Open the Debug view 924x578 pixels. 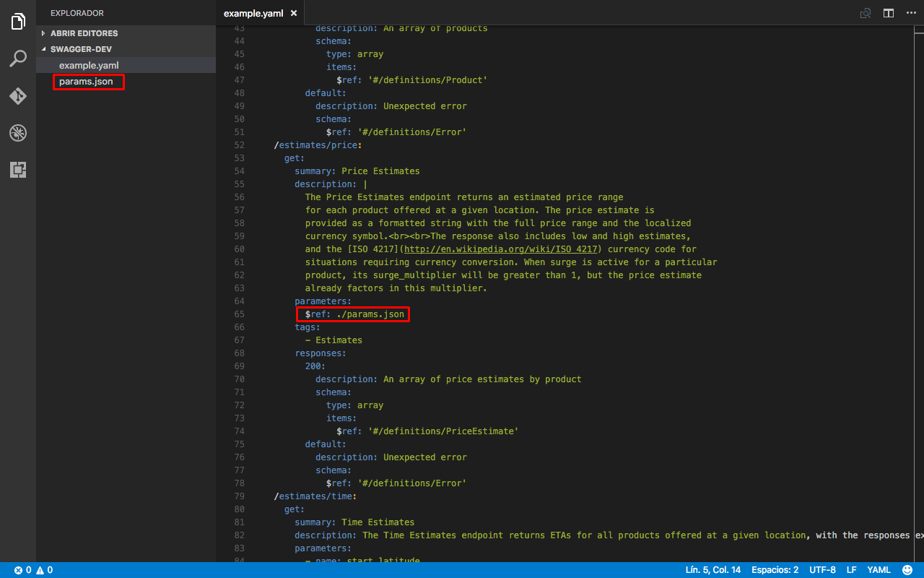17,133
